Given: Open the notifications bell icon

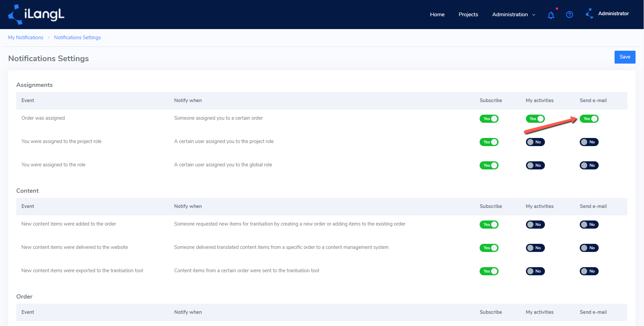Looking at the screenshot, I should (x=551, y=15).
